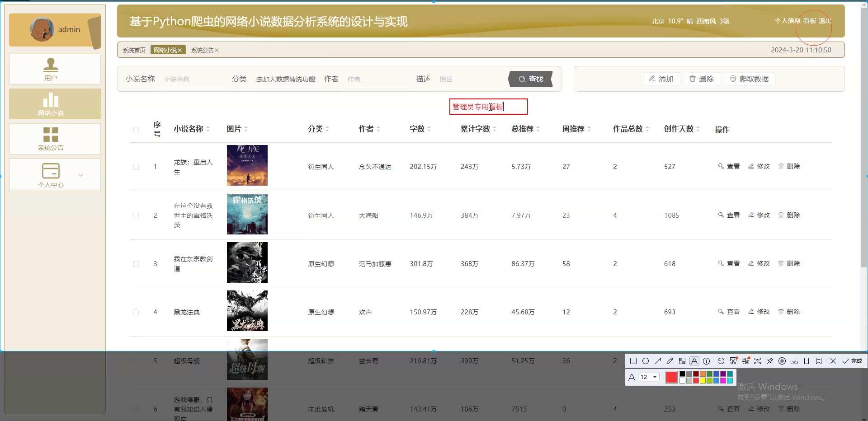
Task: Focus the 小说名称 search field
Action: (x=193, y=79)
